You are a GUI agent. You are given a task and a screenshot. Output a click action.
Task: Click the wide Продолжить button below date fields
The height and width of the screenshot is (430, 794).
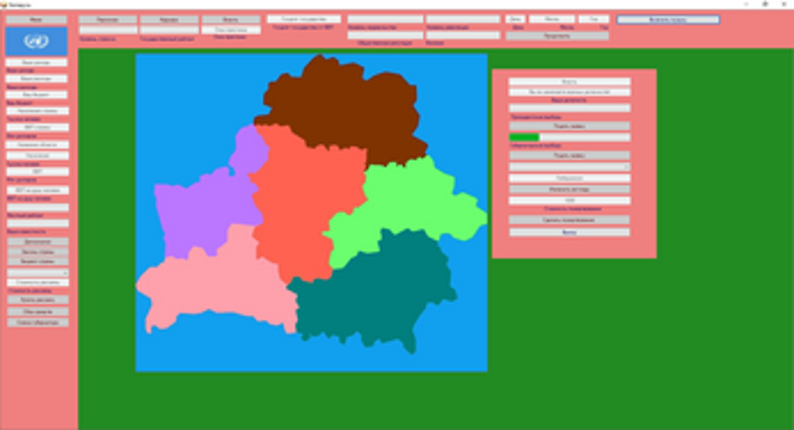coord(558,36)
